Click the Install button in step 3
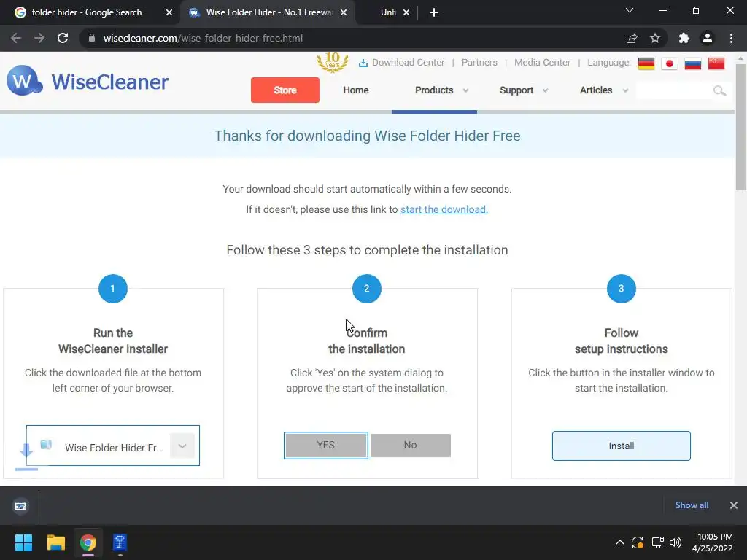This screenshot has width=747, height=560. [x=622, y=446]
